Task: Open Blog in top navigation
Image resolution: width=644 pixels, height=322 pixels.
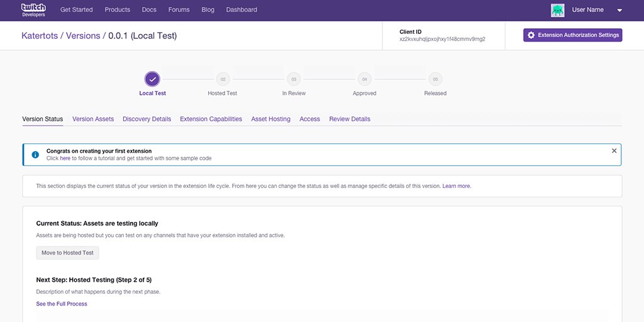Action: click(208, 9)
